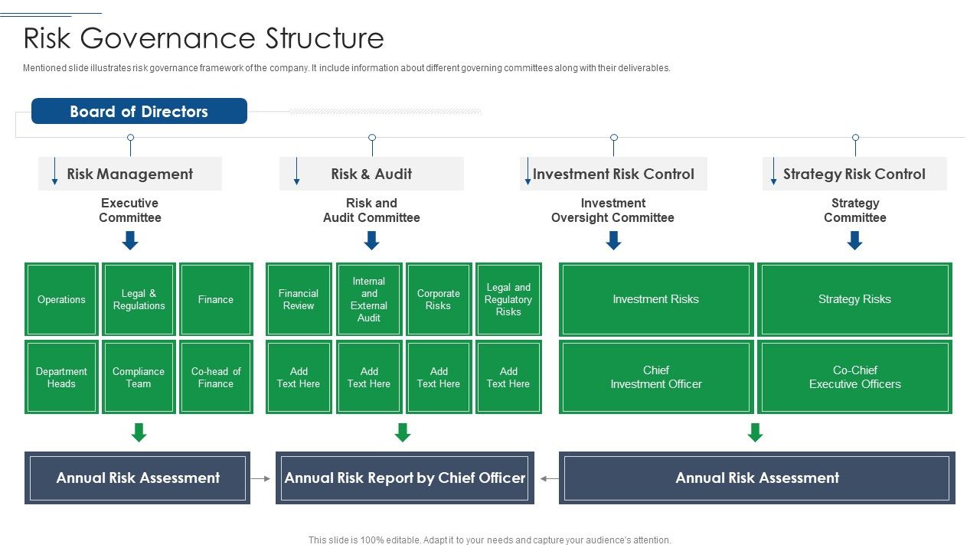Click Add Text Here below Corporate Risks
The width and height of the screenshot is (980, 551).
439,377
